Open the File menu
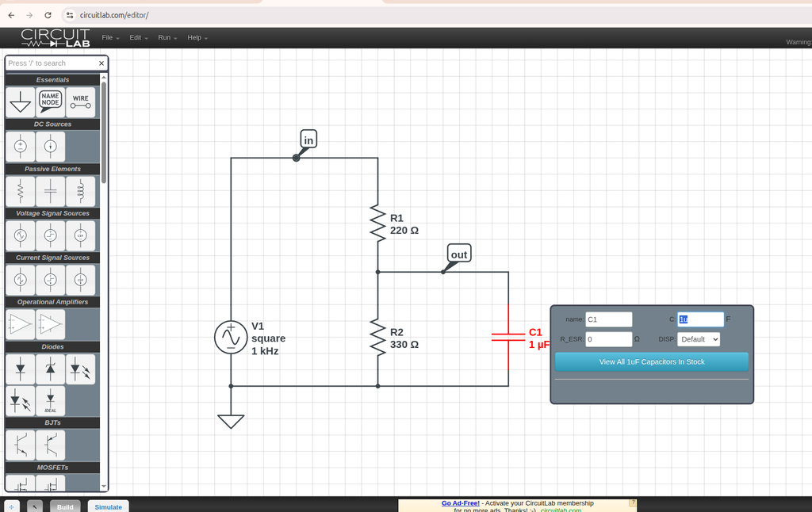This screenshot has width=812, height=512. [x=110, y=38]
